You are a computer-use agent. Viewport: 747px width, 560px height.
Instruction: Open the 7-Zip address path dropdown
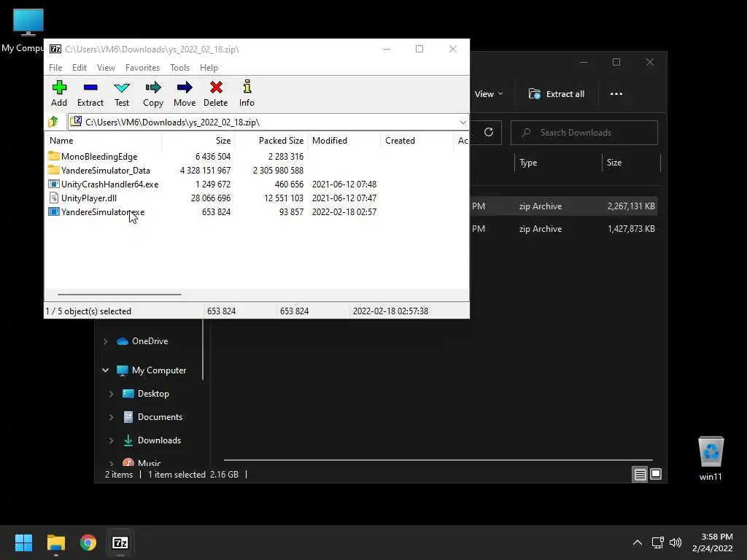click(462, 122)
